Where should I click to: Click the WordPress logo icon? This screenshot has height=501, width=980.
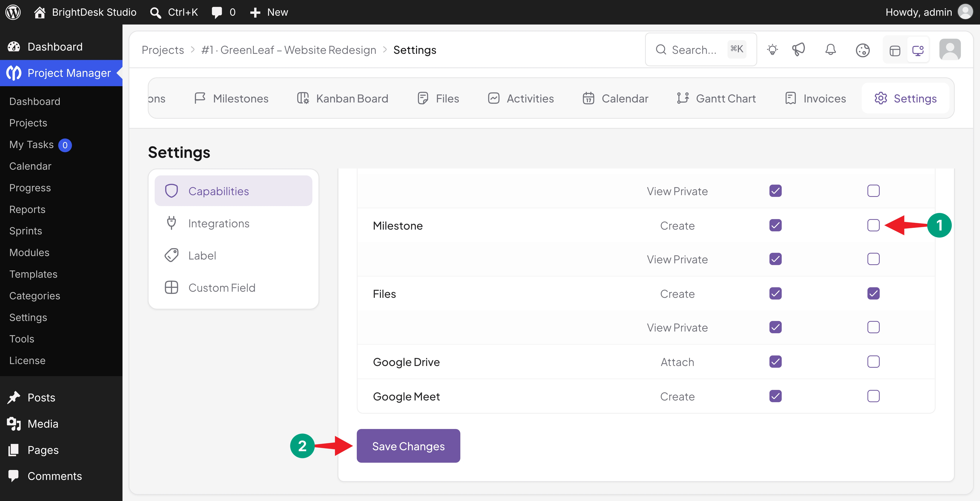pos(13,12)
